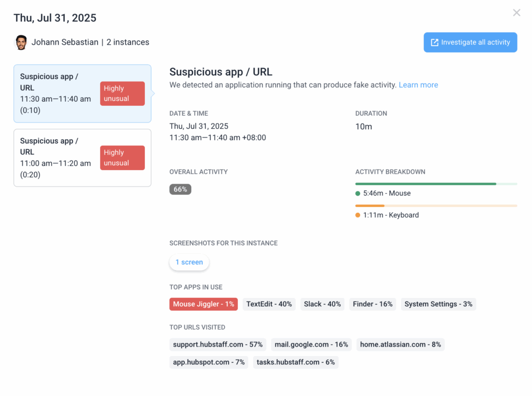Click the green Mouse activity dot
The height and width of the screenshot is (396, 532).
357,193
